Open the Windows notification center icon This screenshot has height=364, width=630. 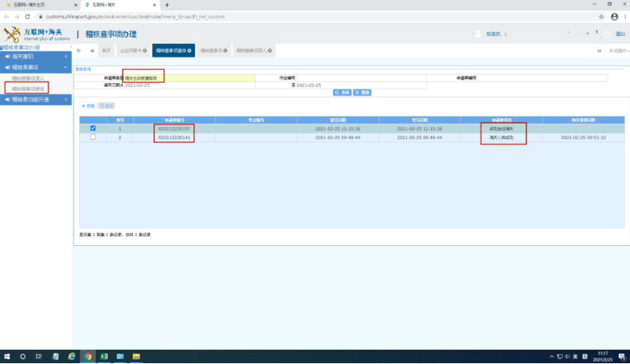(621, 356)
